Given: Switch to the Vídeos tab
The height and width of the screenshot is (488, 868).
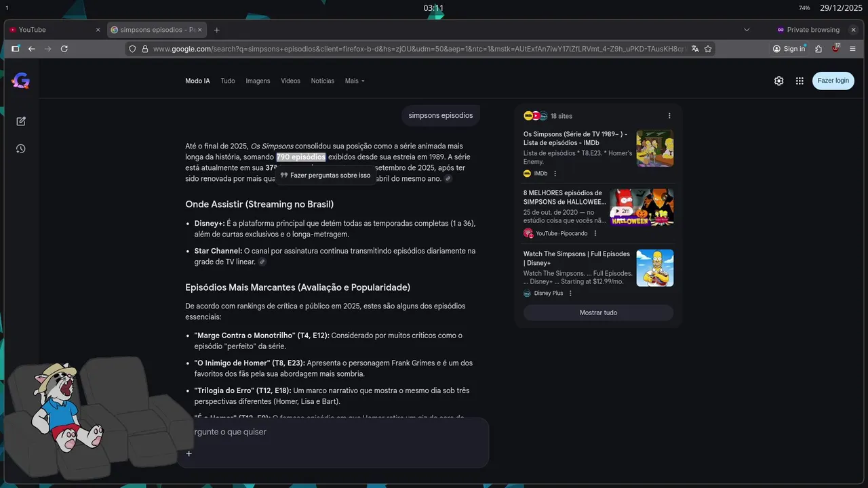Looking at the screenshot, I should tap(290, 81).
